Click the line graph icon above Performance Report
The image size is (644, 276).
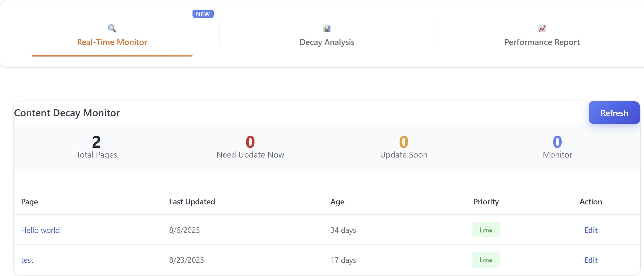click(x=542, y=28)
